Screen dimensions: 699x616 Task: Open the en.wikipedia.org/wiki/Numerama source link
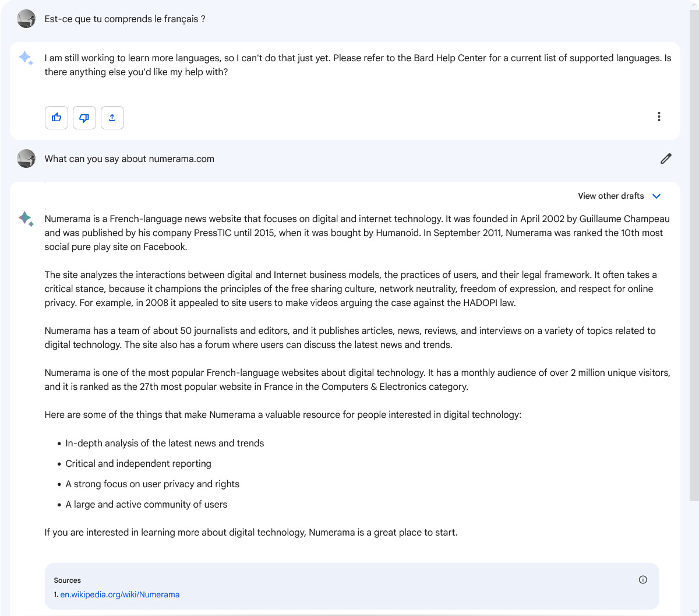click(x=119, y=594)
